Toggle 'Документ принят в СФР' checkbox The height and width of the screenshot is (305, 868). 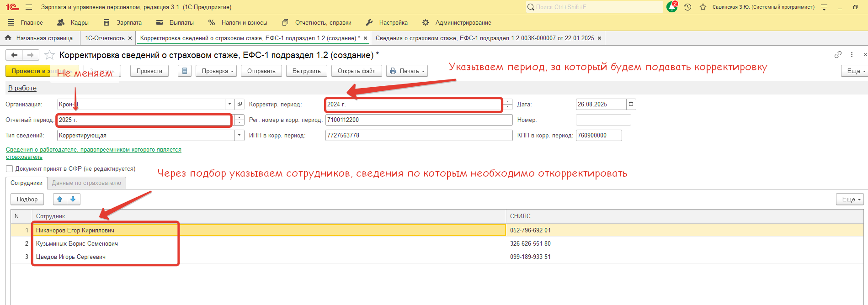point(9,169)
